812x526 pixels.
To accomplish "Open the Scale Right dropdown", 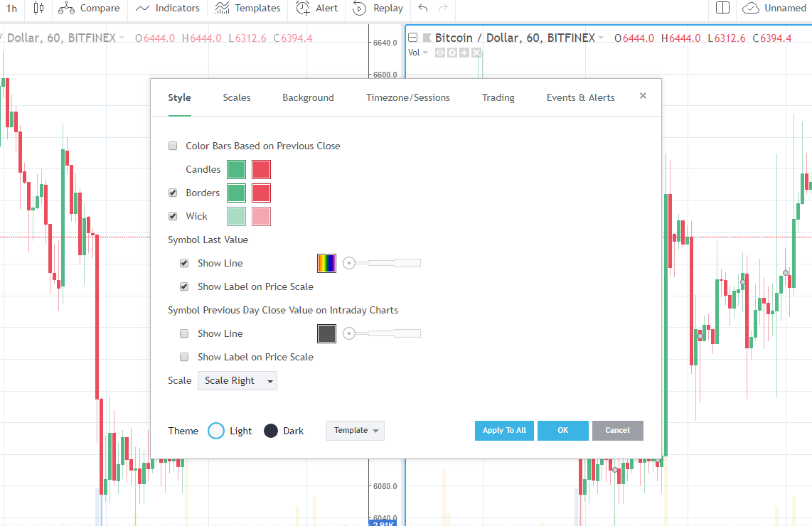I will (x=237, y=380).
